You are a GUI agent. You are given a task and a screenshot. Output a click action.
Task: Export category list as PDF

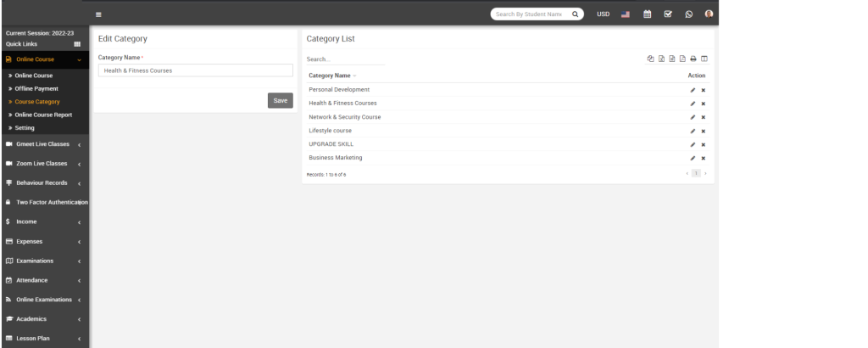(682, 59)
